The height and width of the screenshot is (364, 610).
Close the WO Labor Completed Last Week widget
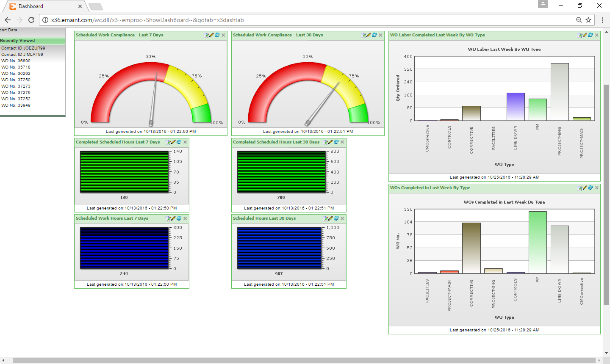click(596, 35)
